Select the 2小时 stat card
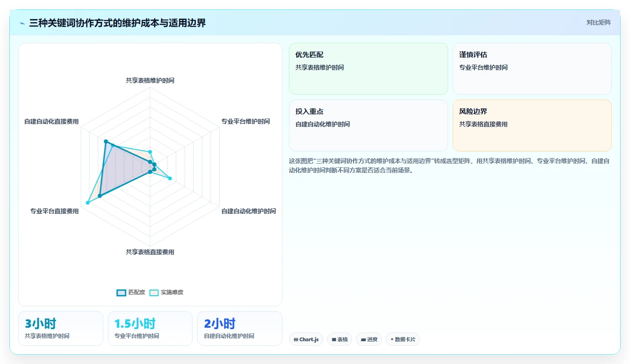The width and height of the screenshot is (630, 364). tap(240, 328)
